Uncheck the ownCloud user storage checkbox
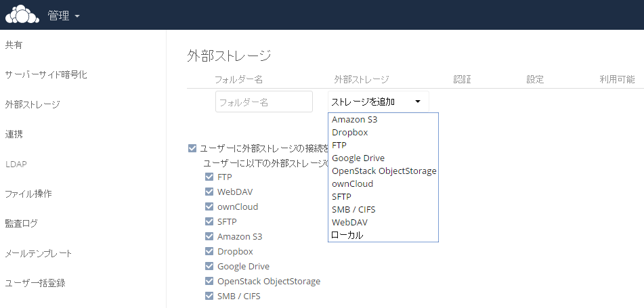Viewport: 644px width, 308px height. [209, 206]
